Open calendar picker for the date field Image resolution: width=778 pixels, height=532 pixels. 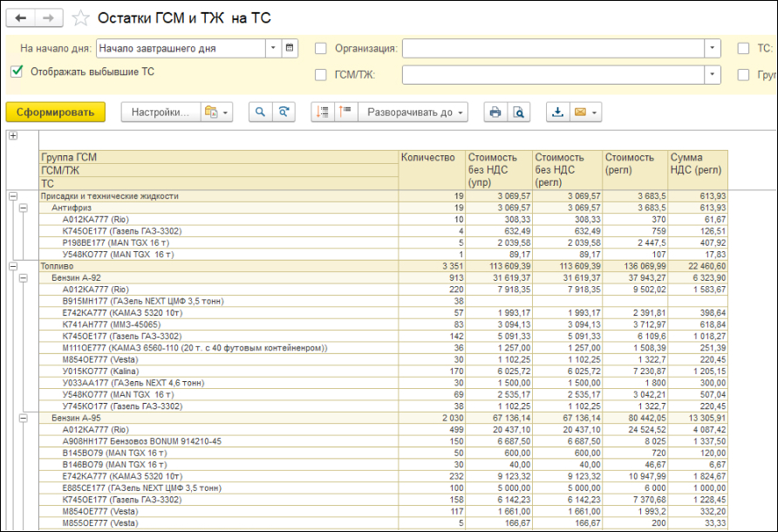290,48
